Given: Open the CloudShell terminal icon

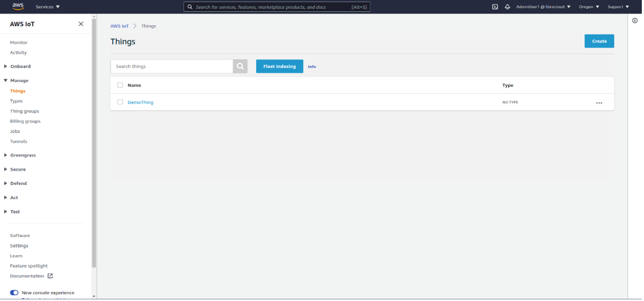Looking at the screenshot, I should 495,7.
